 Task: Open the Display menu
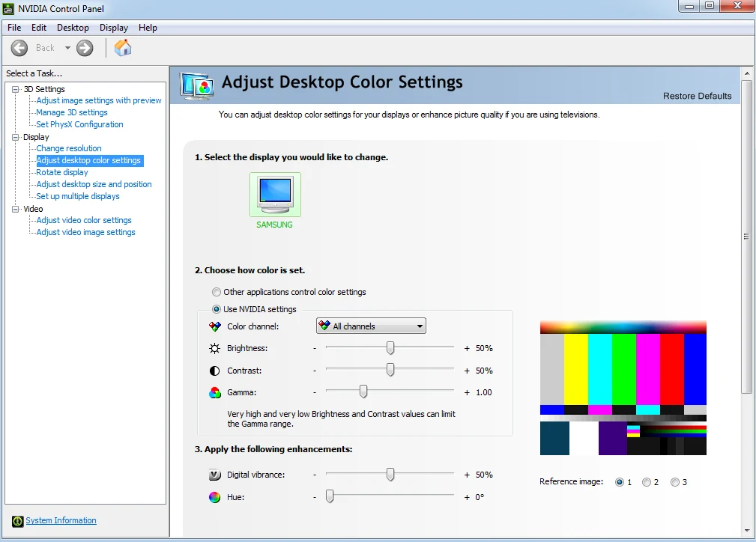[114, 28]
